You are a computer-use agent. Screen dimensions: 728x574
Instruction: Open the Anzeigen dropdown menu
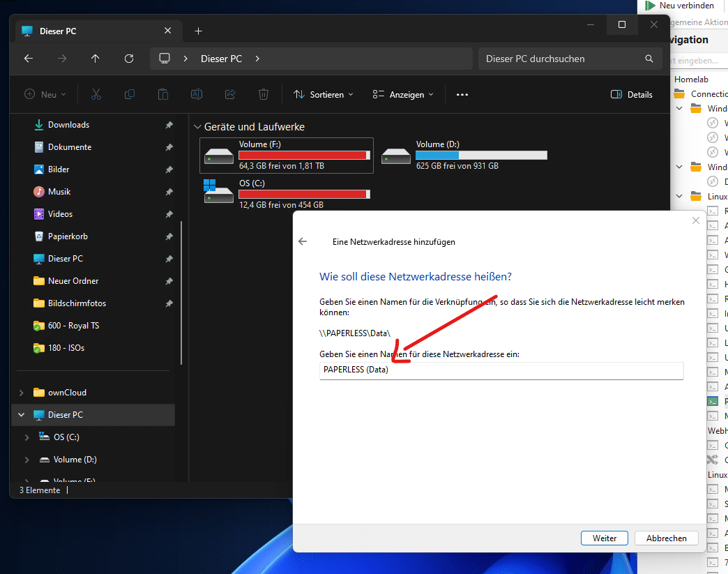pos(403,94)
